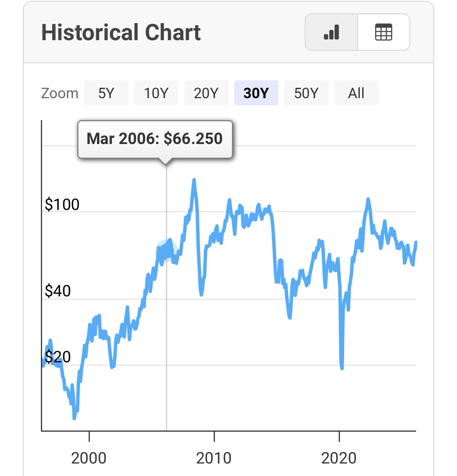Switch to the table view icon
457x476 pixels.
click(383, 32)
